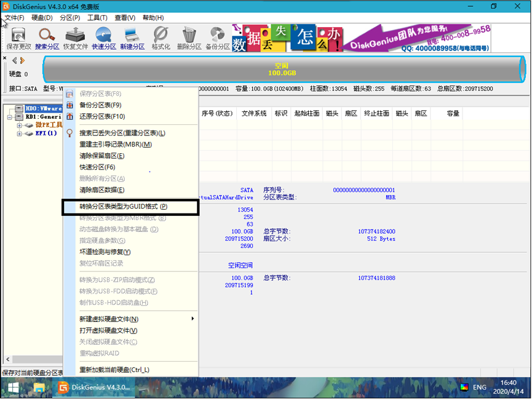Open the 硬盘(D) menu
The width and height of the screenshot is (532, 403).
(x=42, y=18)
